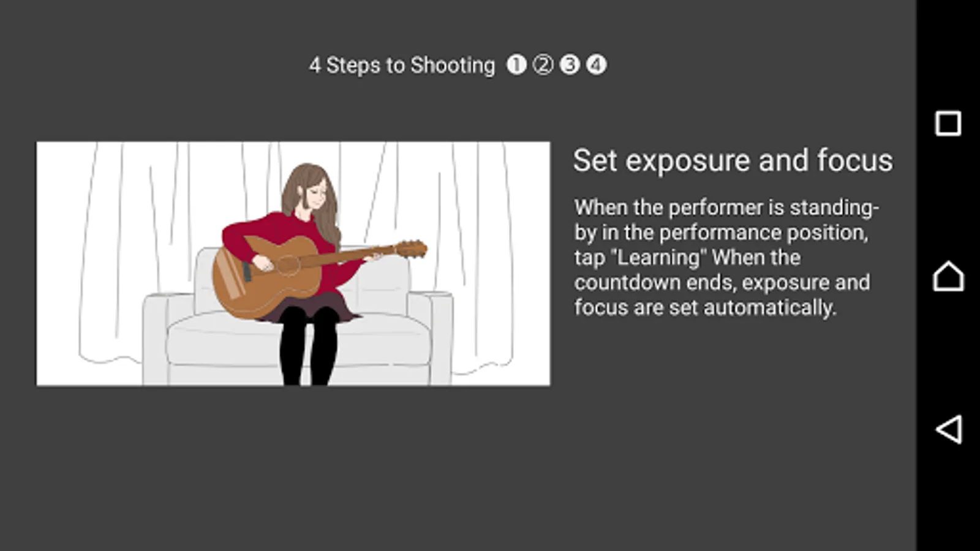980x551 pixels.
Task: Click the performer instructions paragraph text
Action: click(726, 257)
